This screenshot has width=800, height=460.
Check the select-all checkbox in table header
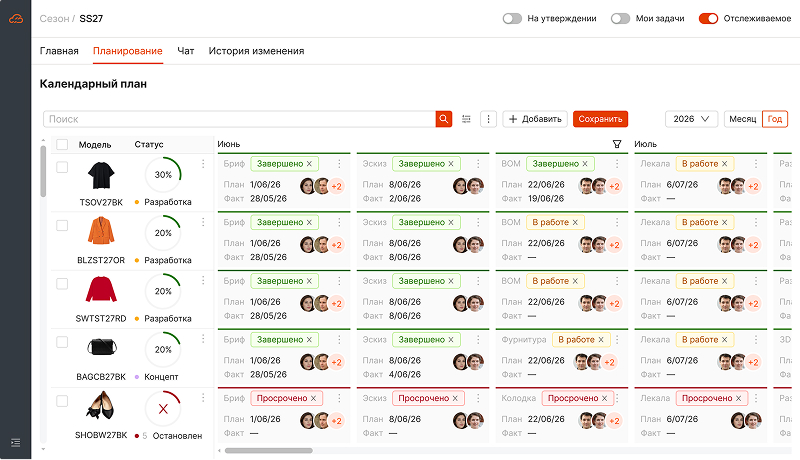[62, 144]
